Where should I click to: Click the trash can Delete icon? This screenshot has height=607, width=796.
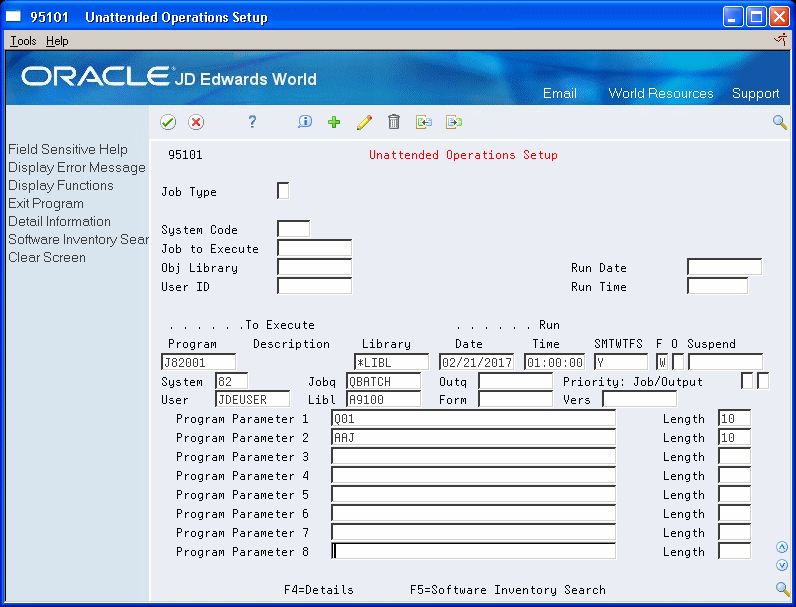[x=394, y=122]
